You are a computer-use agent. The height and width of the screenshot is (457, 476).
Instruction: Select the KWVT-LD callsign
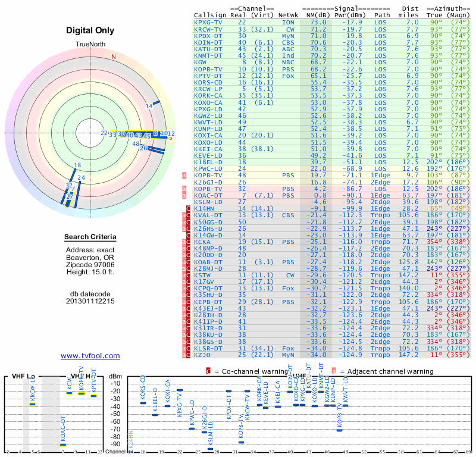pyautogui.click(x=208, y=123)
